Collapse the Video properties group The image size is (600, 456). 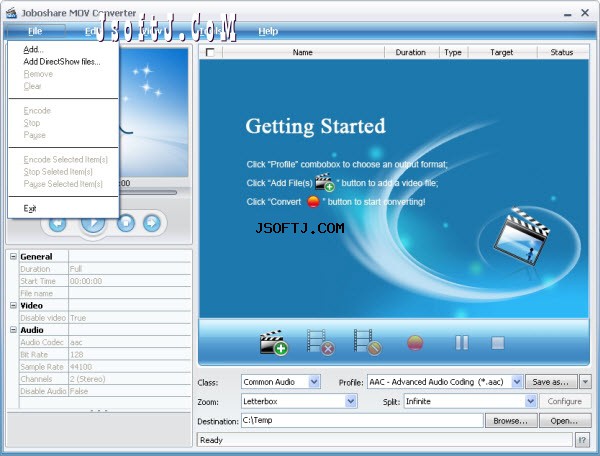point(13,305)
